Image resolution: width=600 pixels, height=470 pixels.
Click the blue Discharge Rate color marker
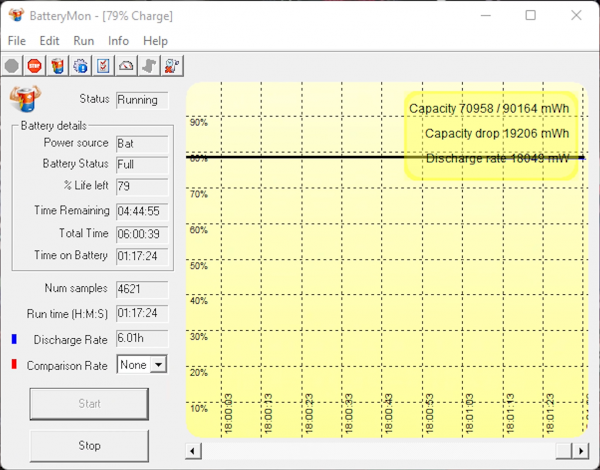[14, 339]
